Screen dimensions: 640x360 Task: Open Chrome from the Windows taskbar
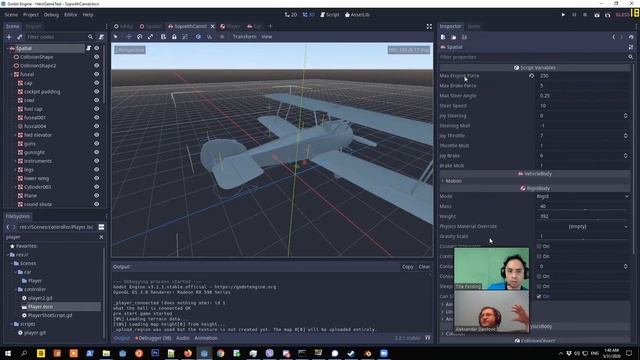click(x=220, y=353)
